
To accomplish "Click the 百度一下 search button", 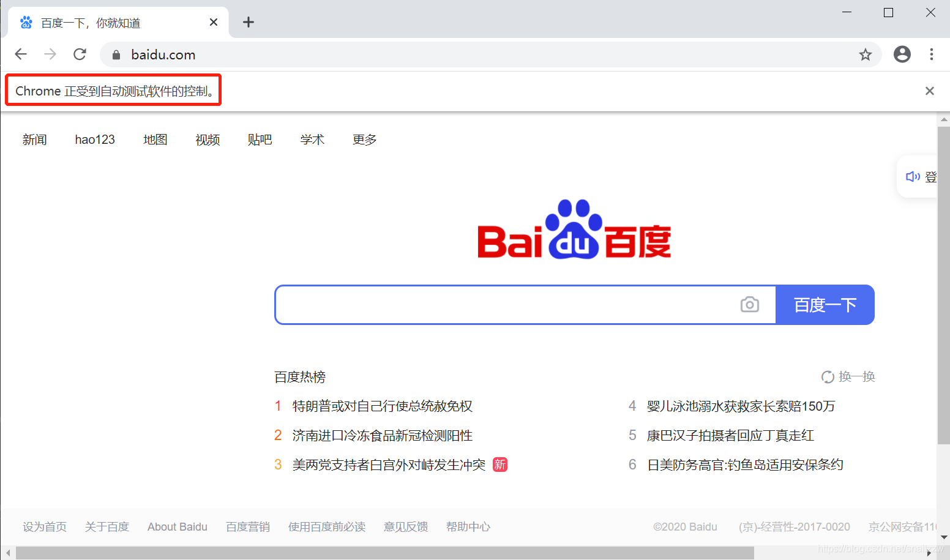I will [825, 305].
